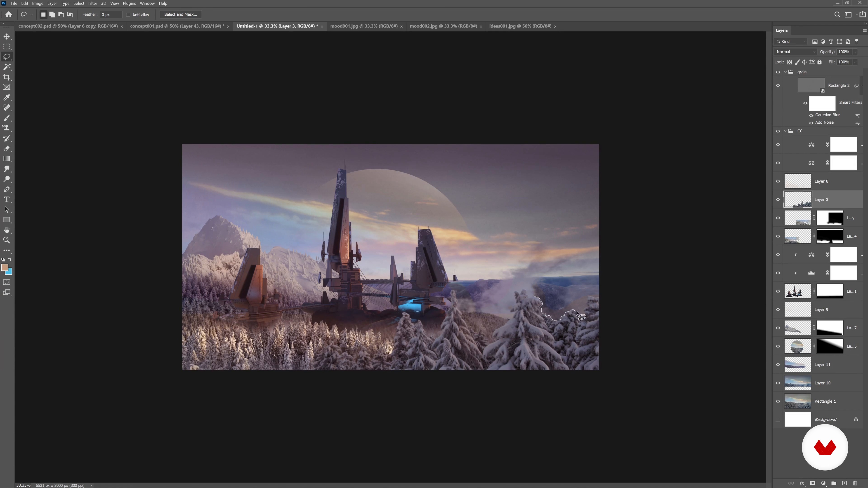This screenshot has width=868, height=488.
Task: Delete the selected layer with trash icon
Action: coord(855,483)
